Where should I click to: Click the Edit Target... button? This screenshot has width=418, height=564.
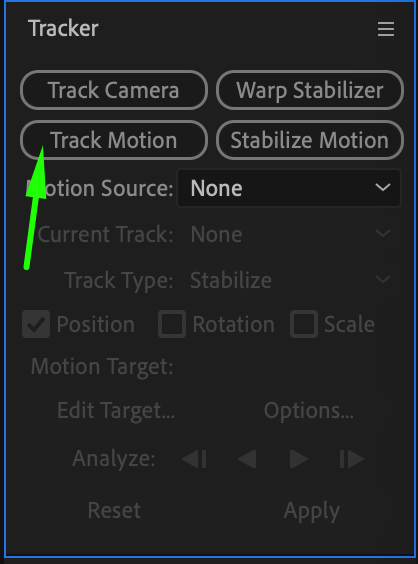pos(116,410)
